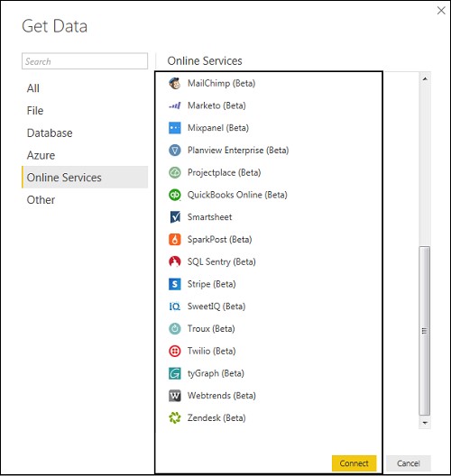The image size is (451, 476).
Task: Click the Connect button
Action: [354, 463]
